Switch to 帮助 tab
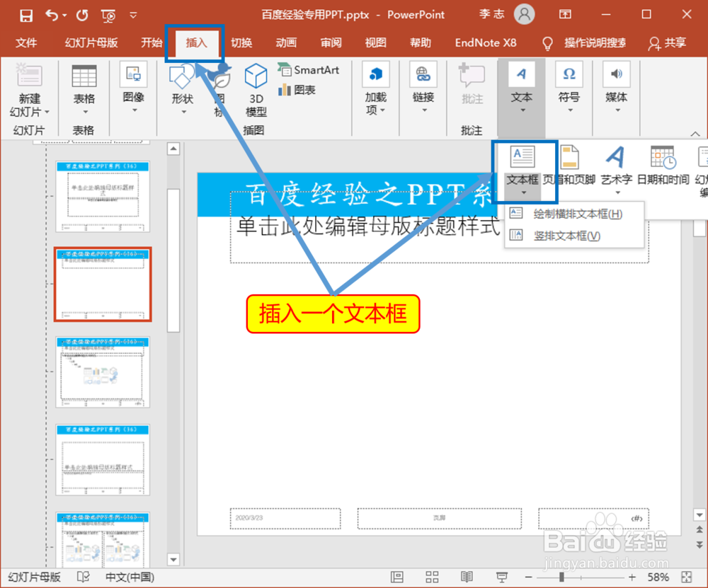The height and width of the screenshot is (588, 708). pos(421,43)
